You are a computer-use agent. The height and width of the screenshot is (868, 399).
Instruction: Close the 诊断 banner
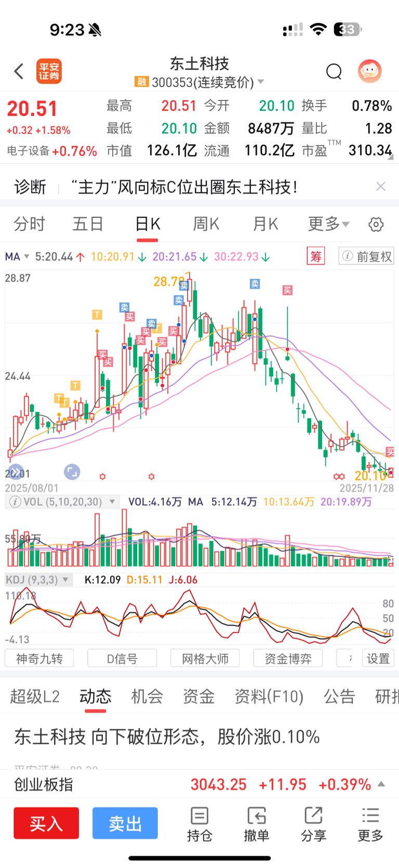click(381, 186)
